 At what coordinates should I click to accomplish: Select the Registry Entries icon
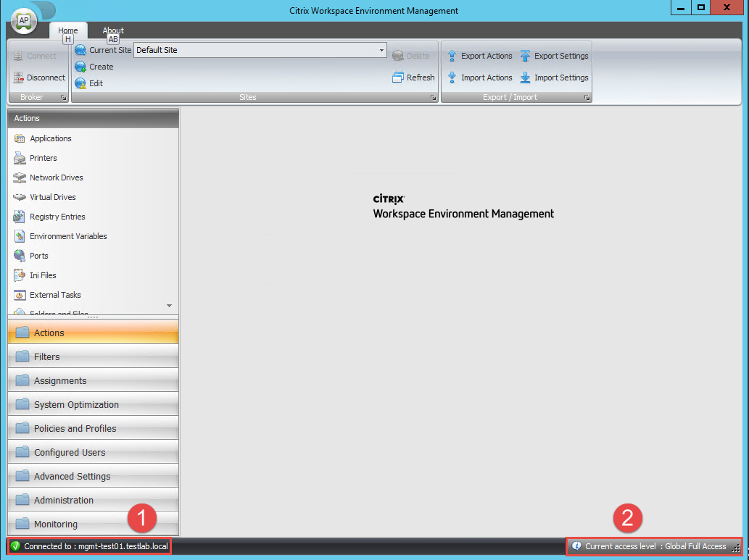point(20,217)
